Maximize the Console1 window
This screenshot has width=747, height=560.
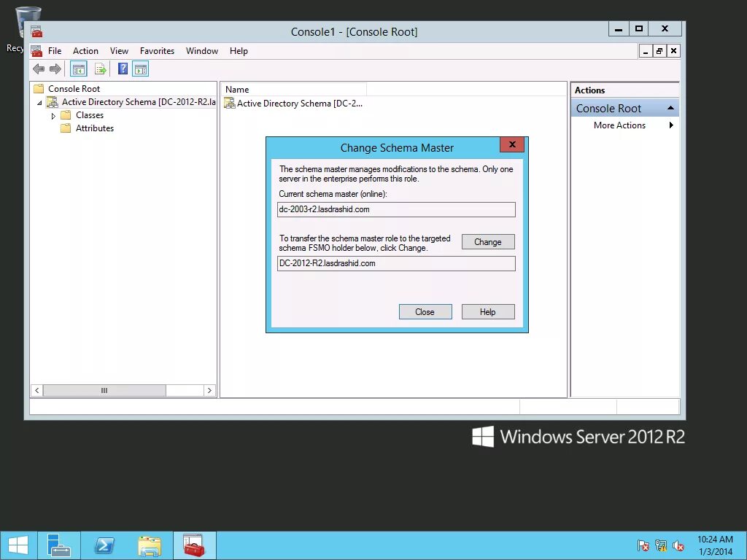(639, 29)
